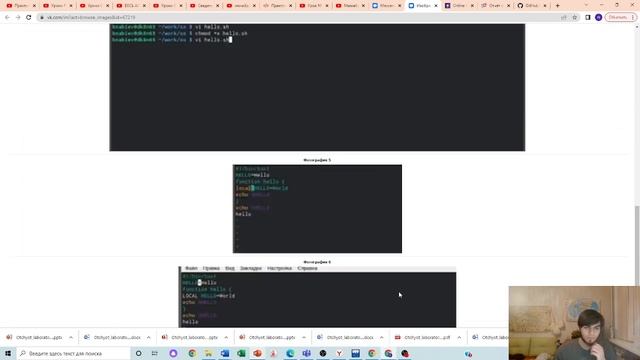
Task: Reload the current page
Action: pyautogui.click(x=29, y=18)
